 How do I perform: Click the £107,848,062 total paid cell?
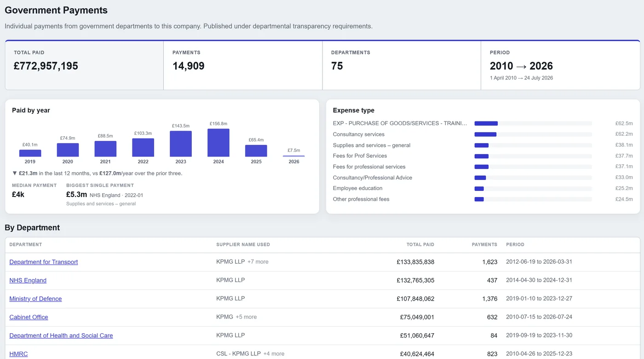[x=415, y=299]
